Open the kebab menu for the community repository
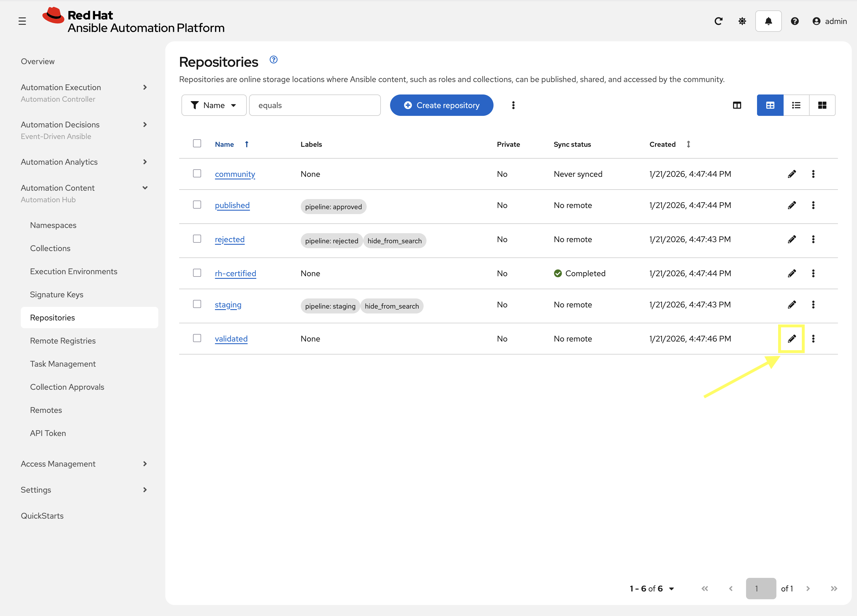Image resolution: width=857 pixels, height=616 pixels. [813, 174]
